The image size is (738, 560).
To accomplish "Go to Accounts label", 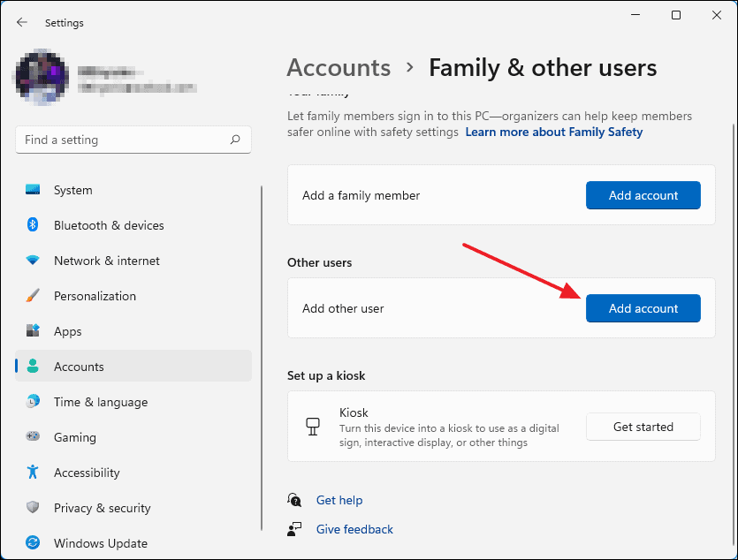I will pos(79,367).
